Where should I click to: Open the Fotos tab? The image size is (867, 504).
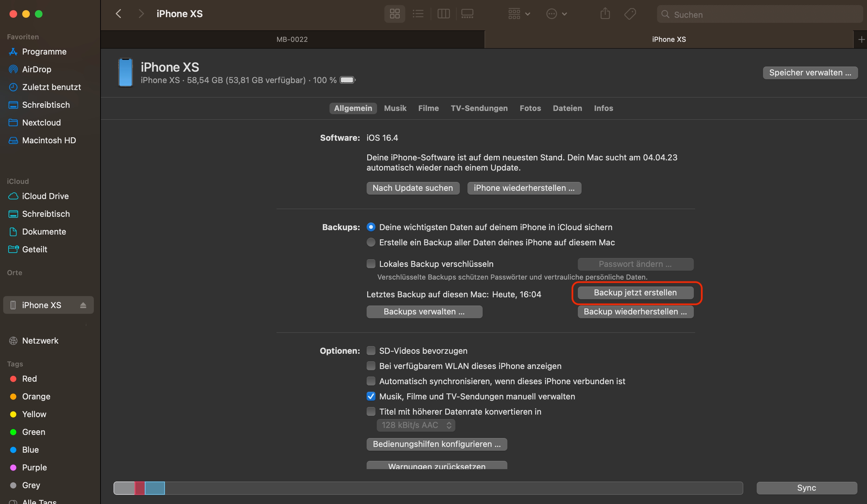tap(530, 108)
